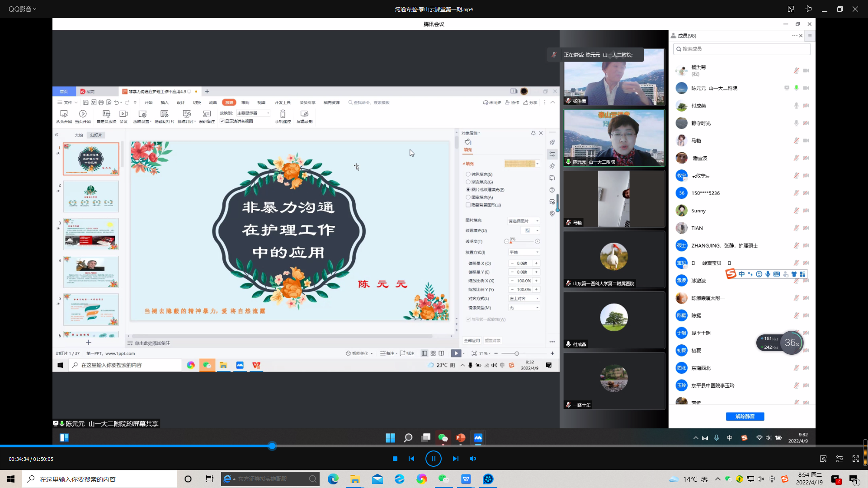Pin the 对象属性 panel with pushpin icon
Screen dimensions: 868x488
pyautogui.click(x=533, y=133)
